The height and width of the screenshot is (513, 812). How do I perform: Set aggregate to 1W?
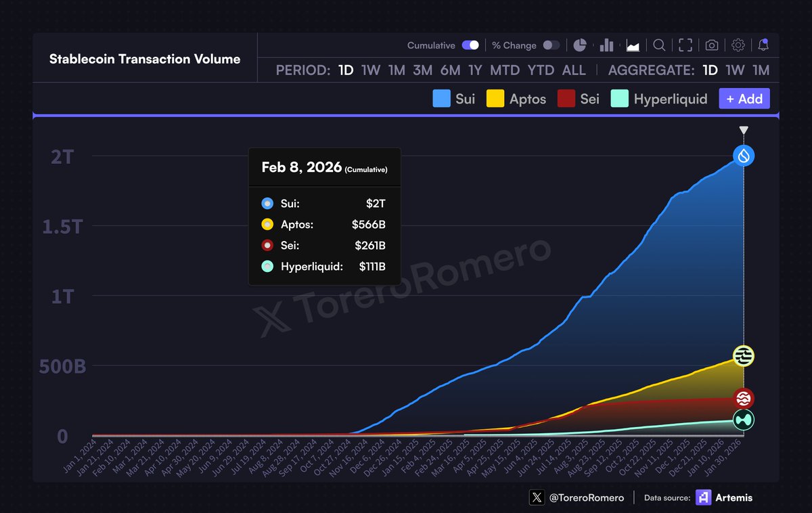(735, 70)
